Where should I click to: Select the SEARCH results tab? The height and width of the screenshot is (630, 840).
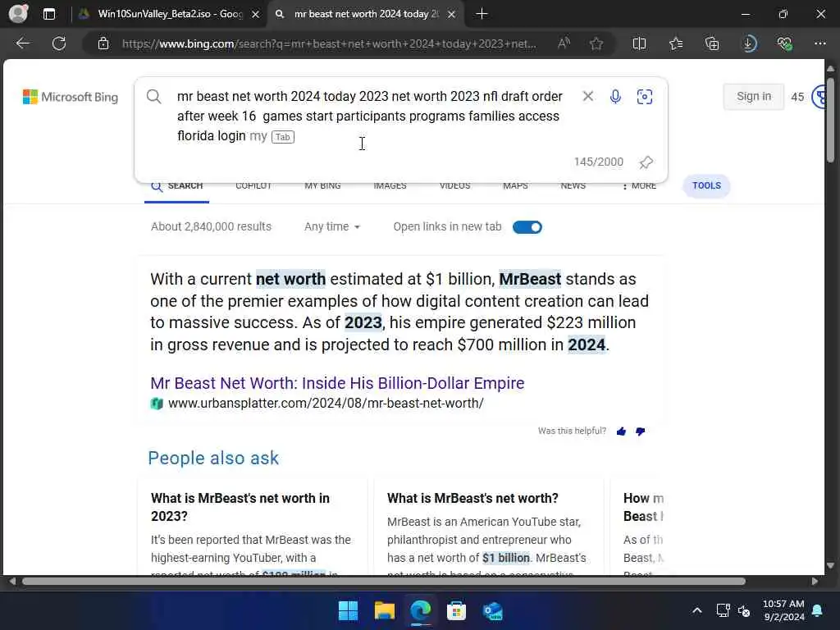(x=177, y=186)
